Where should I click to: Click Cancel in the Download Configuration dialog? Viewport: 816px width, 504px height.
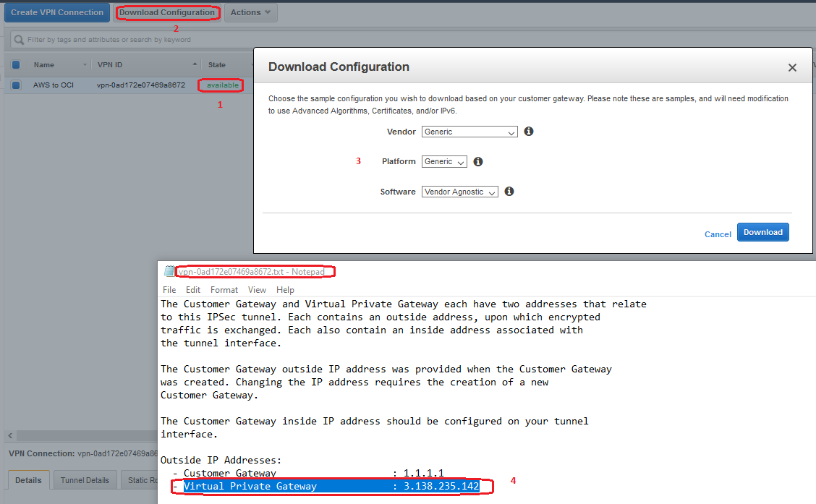[x=718, y=234]
